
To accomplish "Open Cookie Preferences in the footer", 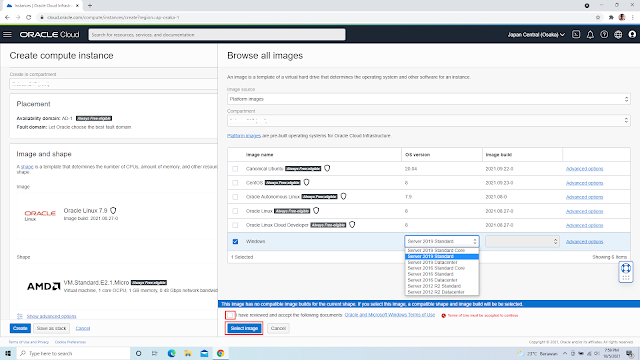I will point(70,342).
